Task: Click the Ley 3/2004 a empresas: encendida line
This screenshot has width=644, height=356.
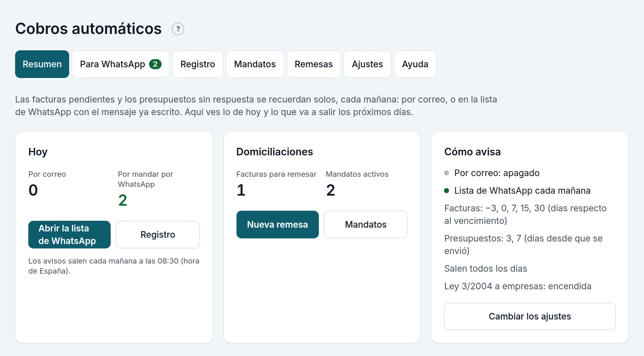Action: click(518, 286)
